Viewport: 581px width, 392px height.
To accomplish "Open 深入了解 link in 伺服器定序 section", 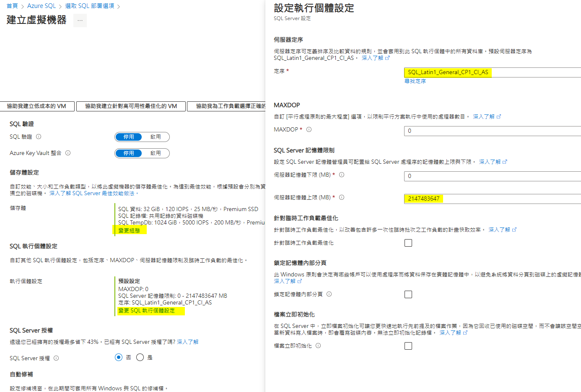I will (376, 58).
